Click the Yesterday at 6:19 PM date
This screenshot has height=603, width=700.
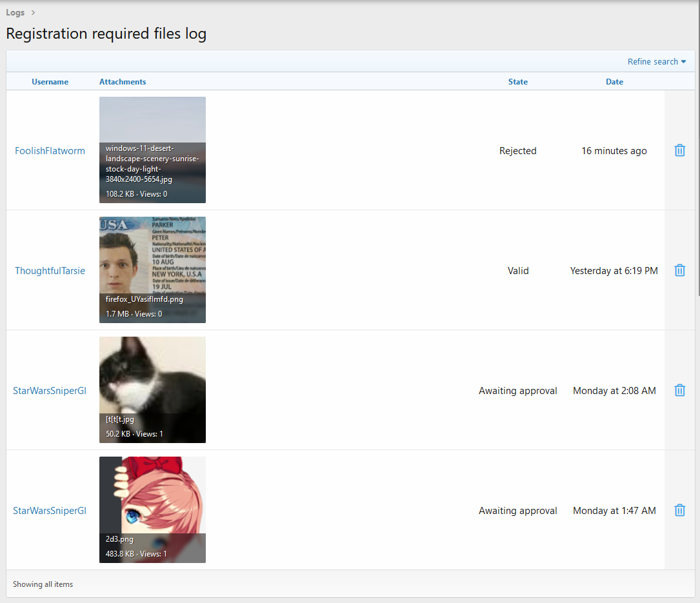click(614, 270)
